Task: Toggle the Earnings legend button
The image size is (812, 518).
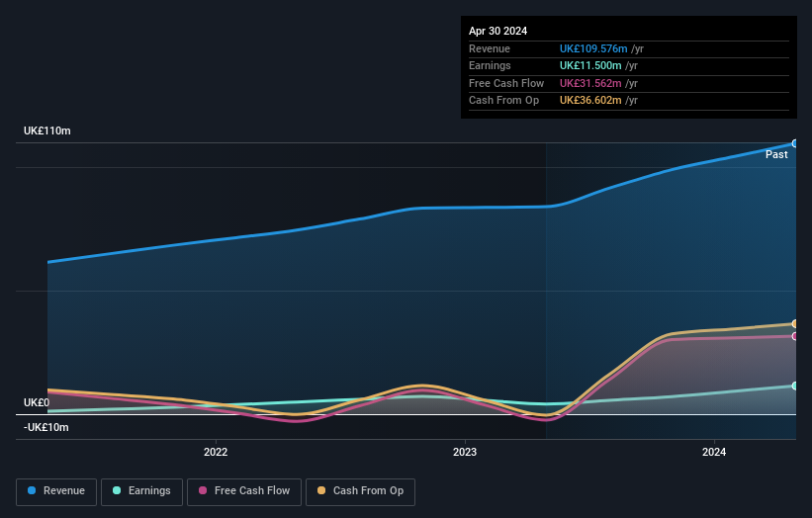Action: pos(141,491)
